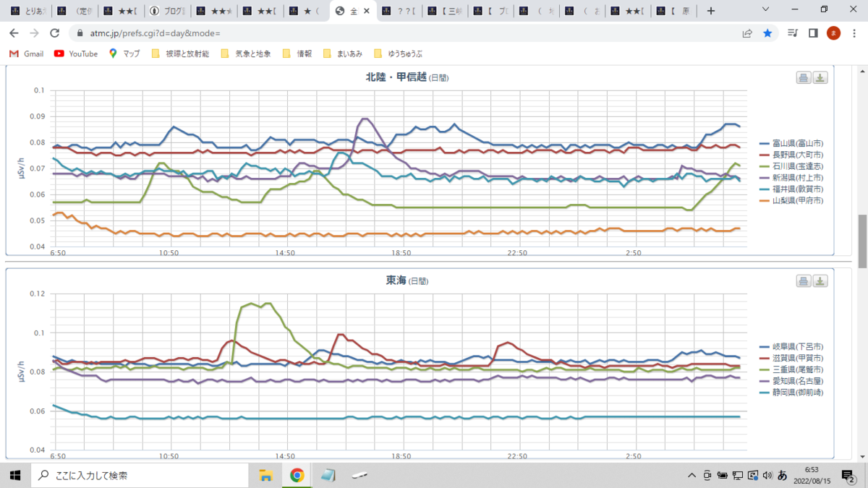The height and width of the screenshot is (488, 868).
Task: Open a new browser tab
Action: click(x=711, y=11)
